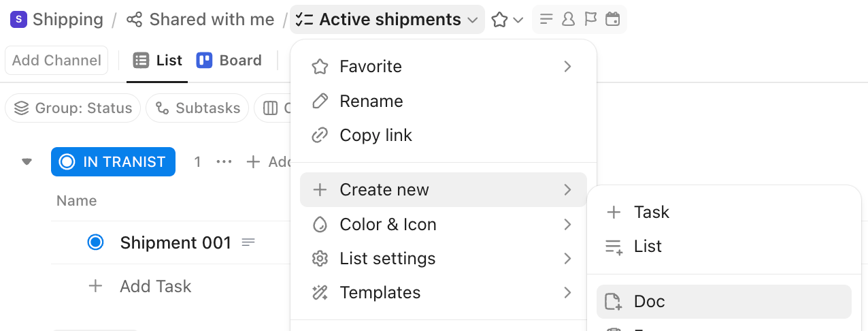This screenshot has height=331, width=868.
Task: Click Add Task row below Shipment 001
Action: click(x=155, y=287)
